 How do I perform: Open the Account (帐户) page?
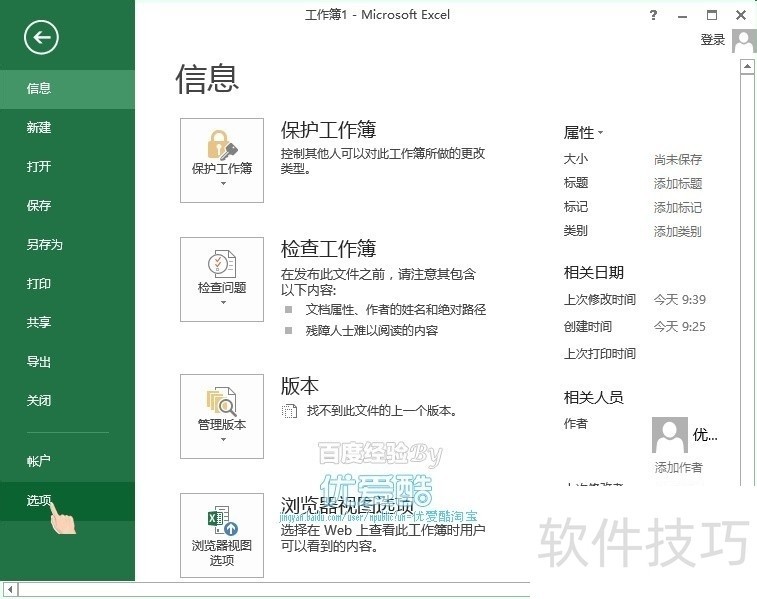pos(67,461)
